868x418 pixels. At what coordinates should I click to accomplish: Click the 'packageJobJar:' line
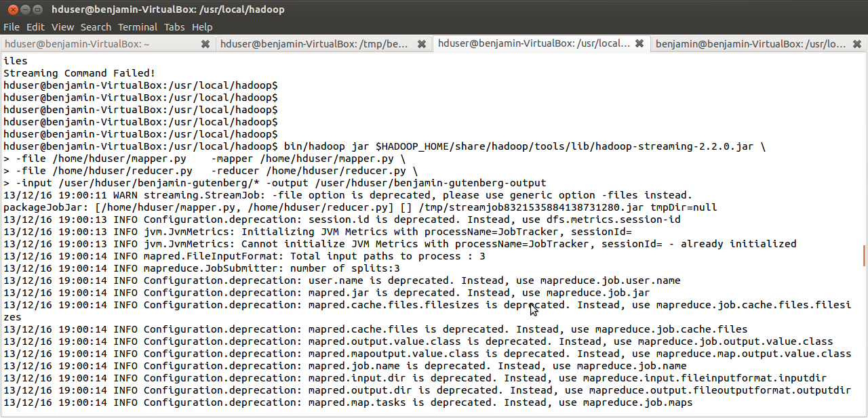click(360, 207)
